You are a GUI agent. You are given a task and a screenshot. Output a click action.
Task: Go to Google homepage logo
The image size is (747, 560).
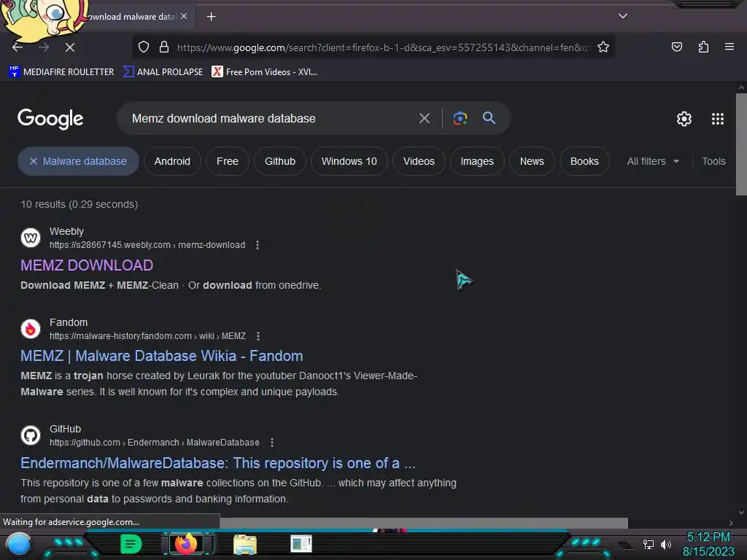coord(50,119)
